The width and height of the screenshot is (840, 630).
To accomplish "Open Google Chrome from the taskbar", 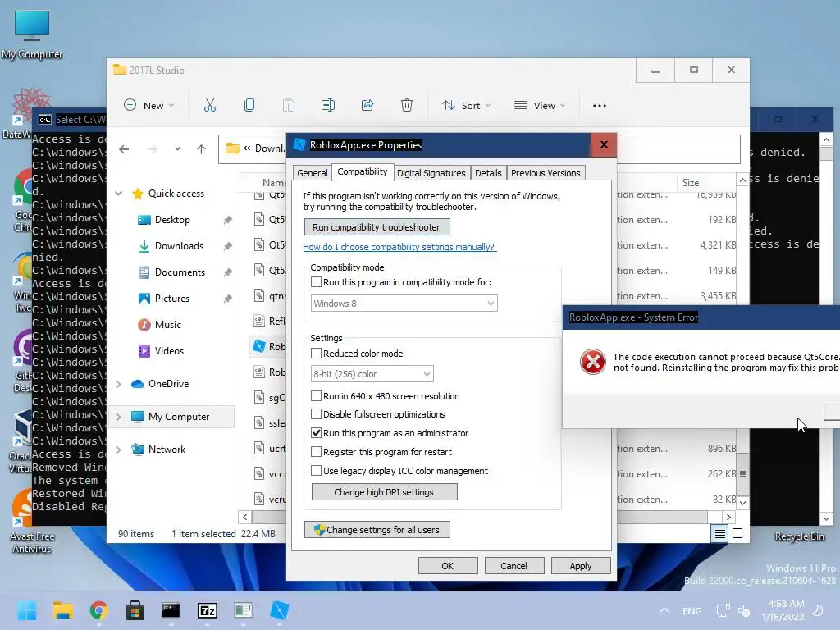I will pyautogui.click(x=98, y=610).
